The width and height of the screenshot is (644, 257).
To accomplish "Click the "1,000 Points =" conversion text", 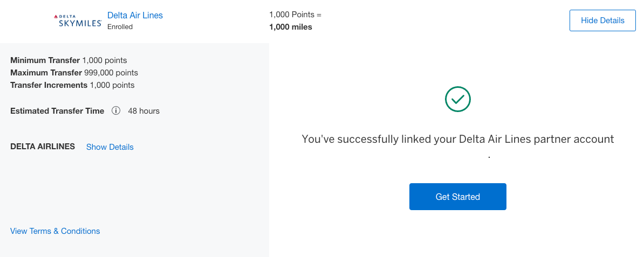I will pos(295,15).
